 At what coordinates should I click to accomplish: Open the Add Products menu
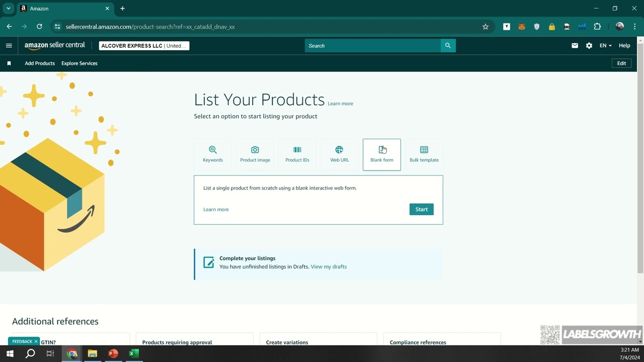[x=40, y=63]
